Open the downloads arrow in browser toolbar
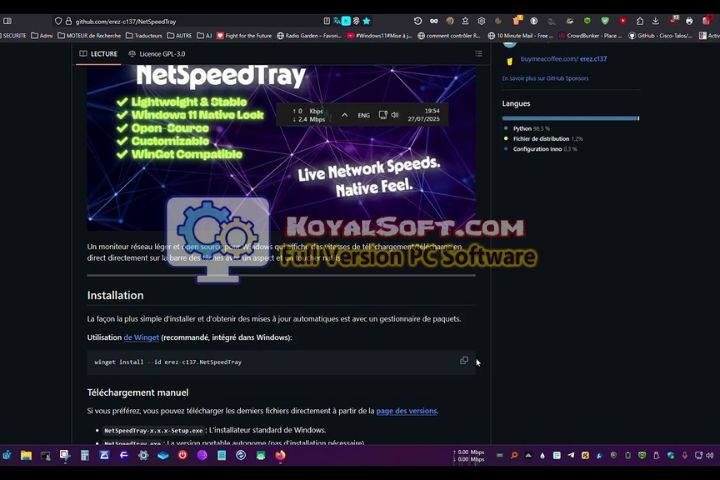 tap(655, 21)
